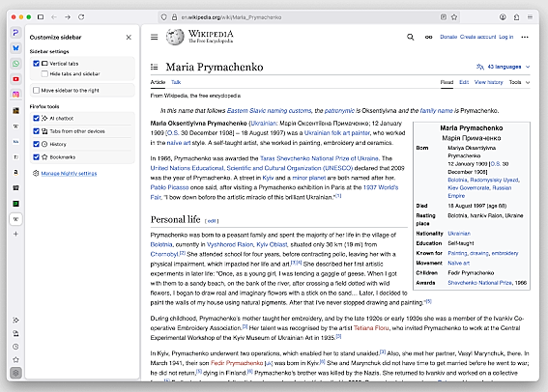Open the Firefox account icon
Viewport: 548px width, 392px height.
503,16
